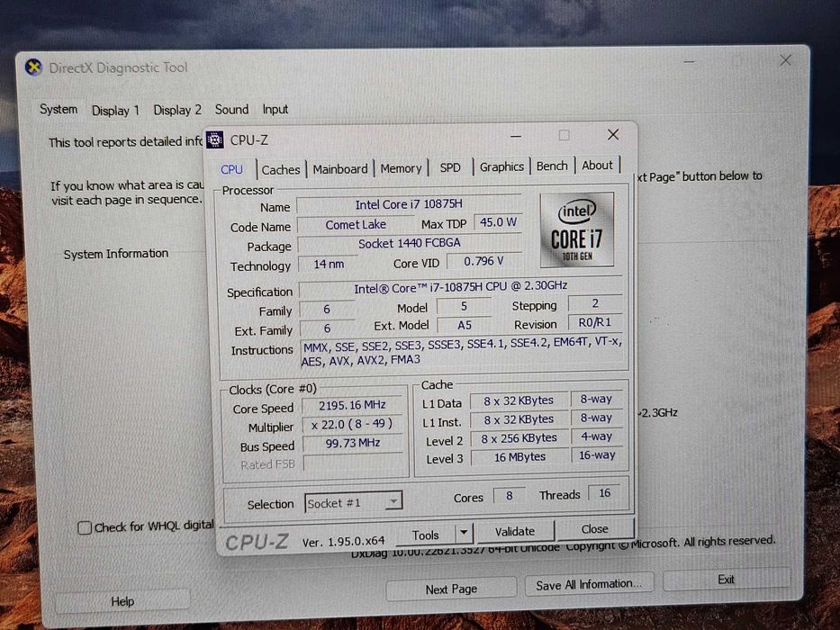840x630 pixels.
Task: Click the L1 Data value 8 x 32 KBytes
Action: 518,400
